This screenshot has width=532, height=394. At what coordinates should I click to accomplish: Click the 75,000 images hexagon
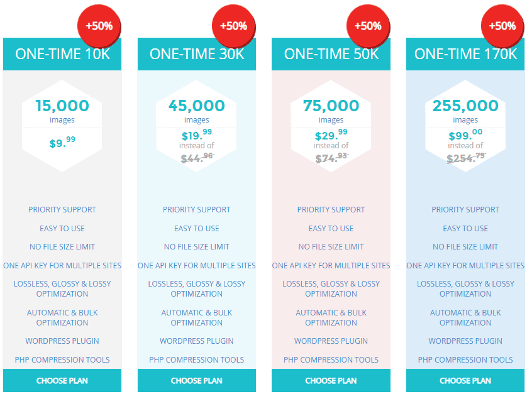coord(331,126)
